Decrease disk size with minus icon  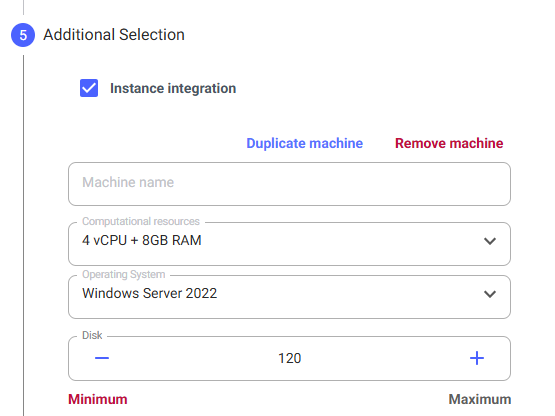[x=102, y=358]
